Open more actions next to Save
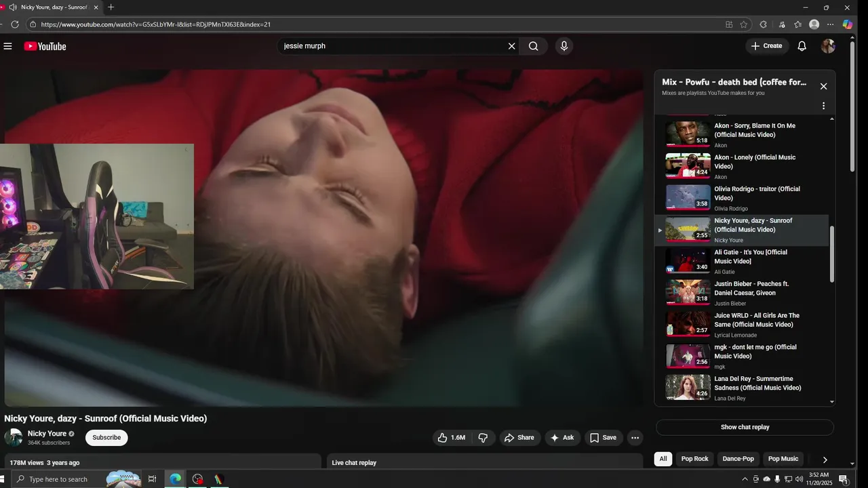 635,438
